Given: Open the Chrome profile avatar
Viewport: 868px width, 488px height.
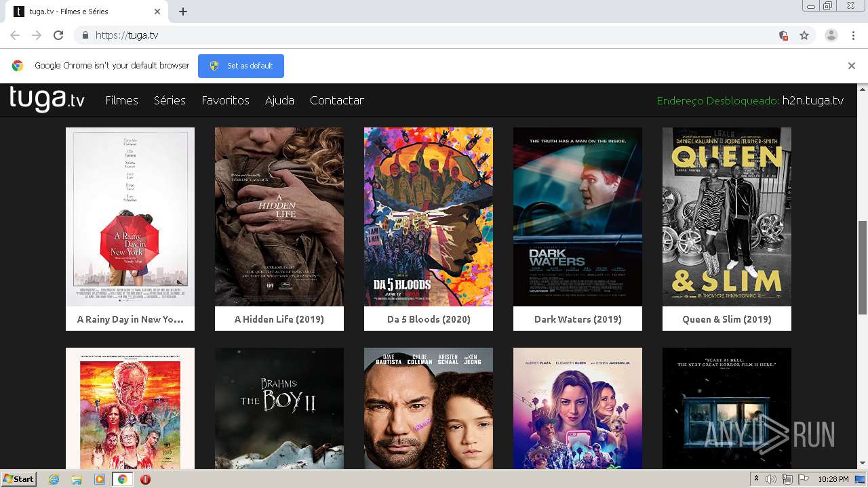Looking at the screenshot, I should coord(831,35).
